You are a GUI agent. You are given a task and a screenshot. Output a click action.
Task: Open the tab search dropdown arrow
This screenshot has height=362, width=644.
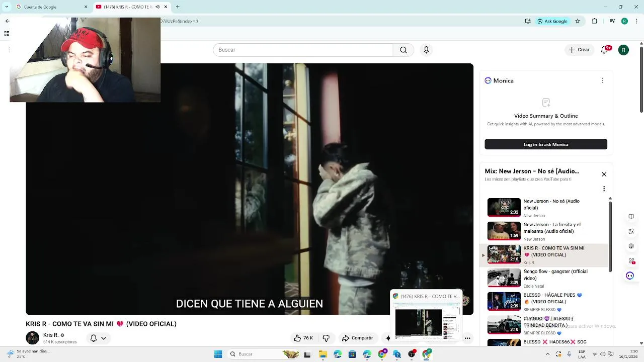pyautogui.click(x=7, y=7)
